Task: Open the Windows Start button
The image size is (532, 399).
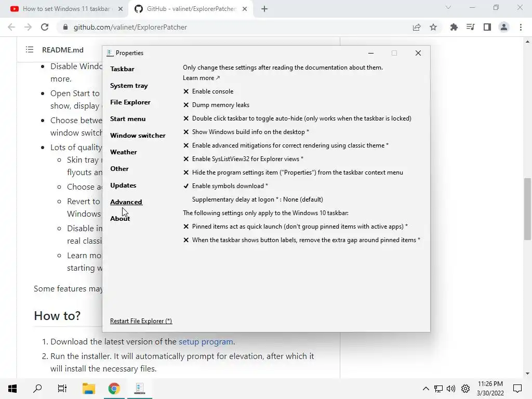Action: [12, 389]
